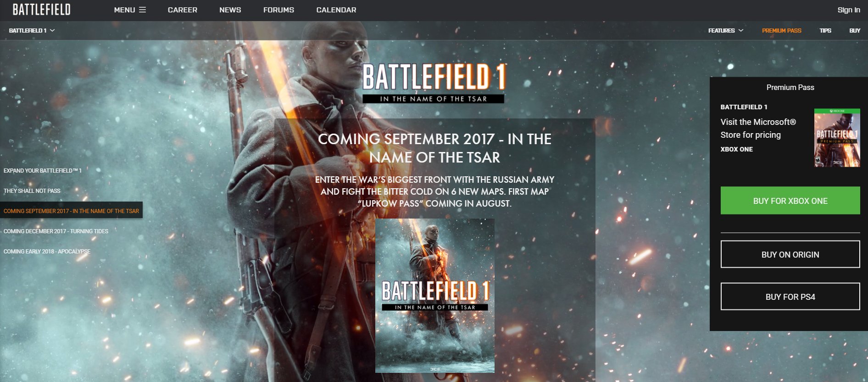868x382 pixels.
Task: Click the Battlefield logo in header
Action: [x=41, y=10]
